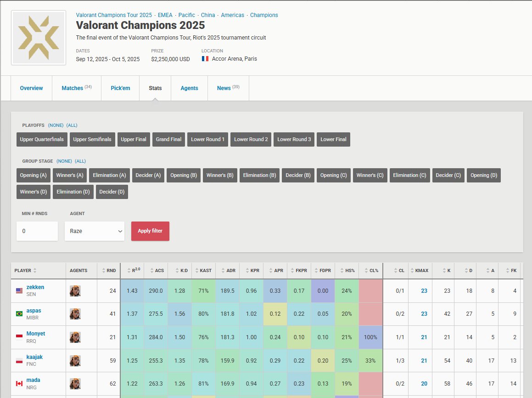Open the China breadcrumb link
532x398 pixels.
[208, 15]
